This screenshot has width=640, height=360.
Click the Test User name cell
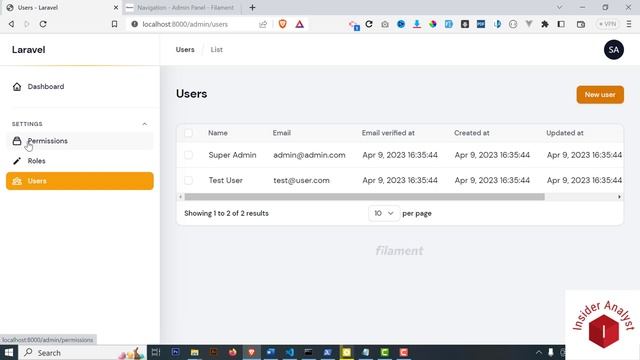point(225,180)
